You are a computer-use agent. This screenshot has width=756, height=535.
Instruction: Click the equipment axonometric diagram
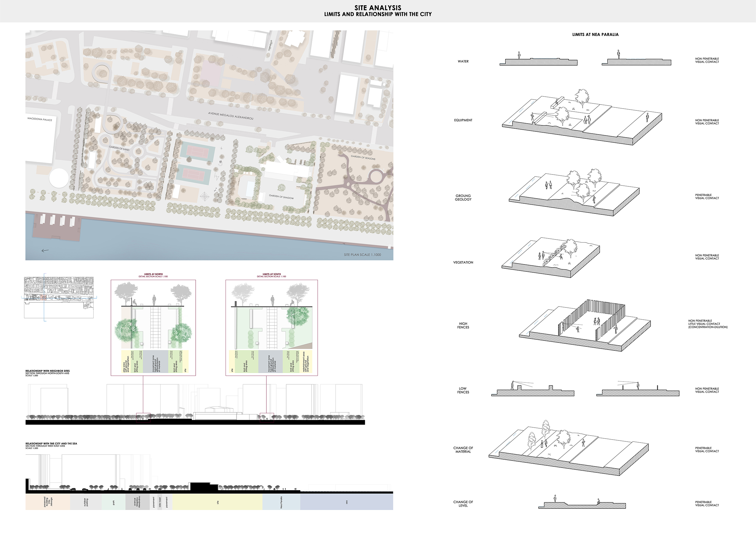click(582, 118)
